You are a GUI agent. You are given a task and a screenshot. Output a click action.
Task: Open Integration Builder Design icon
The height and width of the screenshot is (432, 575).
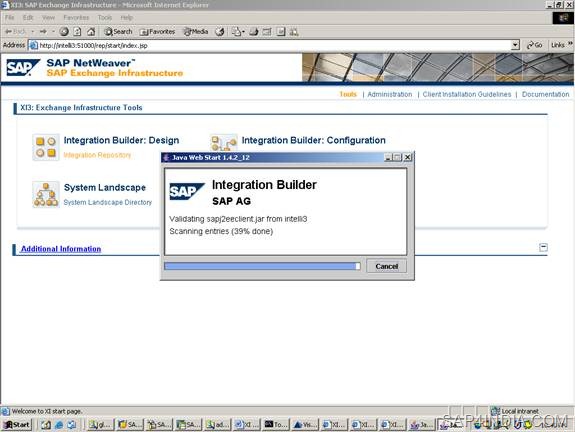click(46, 147)
